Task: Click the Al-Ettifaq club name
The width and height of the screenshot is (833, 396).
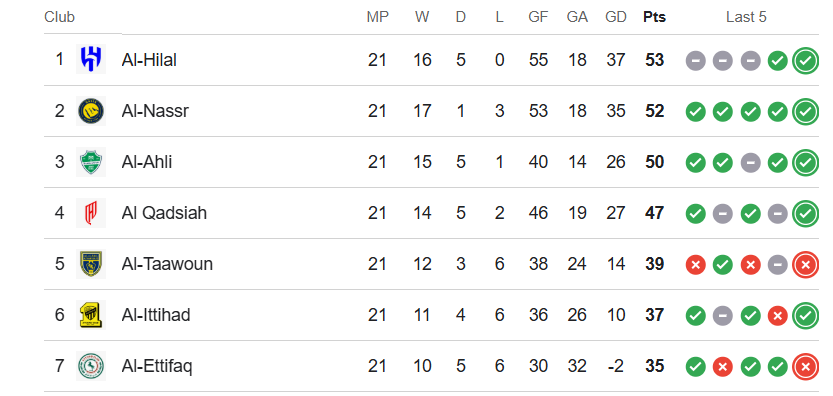Action: tap(157, 366)
